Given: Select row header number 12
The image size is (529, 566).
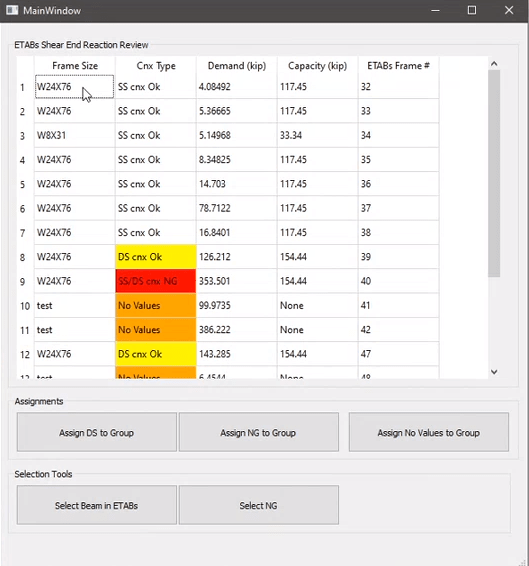Looking at the screenshot, I should 25,354.
